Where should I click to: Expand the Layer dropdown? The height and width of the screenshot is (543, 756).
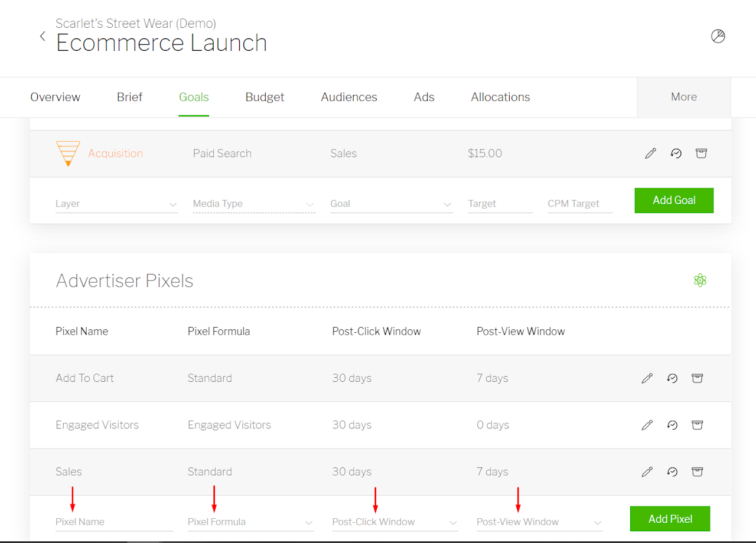click(116, 204)
